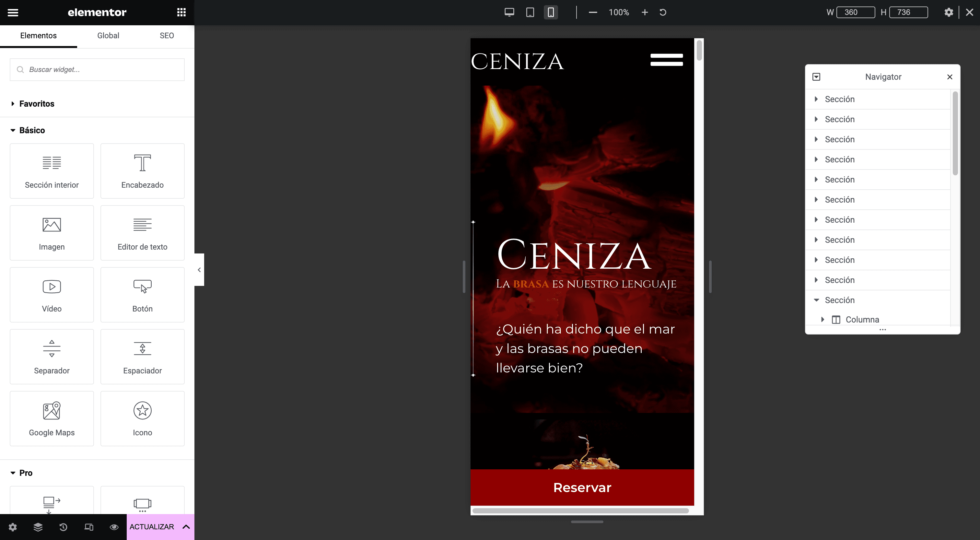
Task: Click the ACTUALIZAR button
Action: [152, 527]
